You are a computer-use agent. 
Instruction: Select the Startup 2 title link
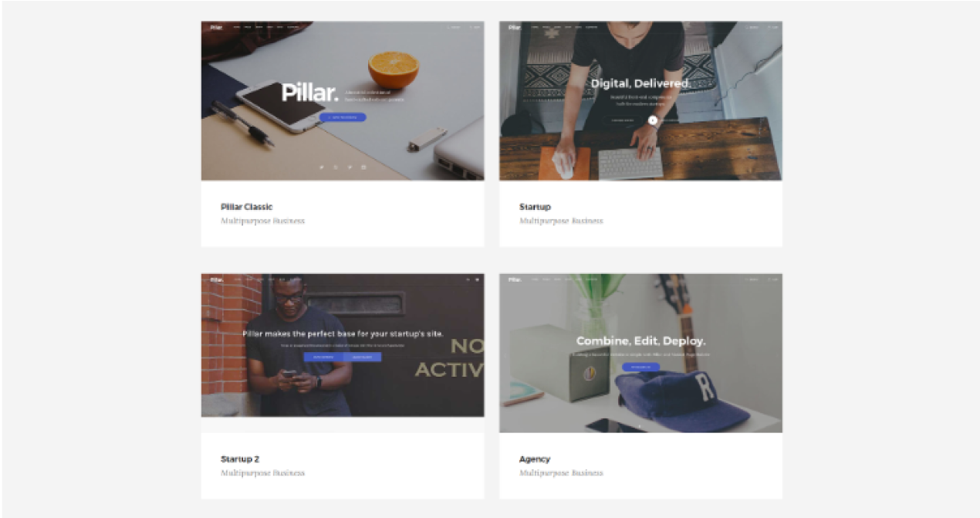(240, 459)
